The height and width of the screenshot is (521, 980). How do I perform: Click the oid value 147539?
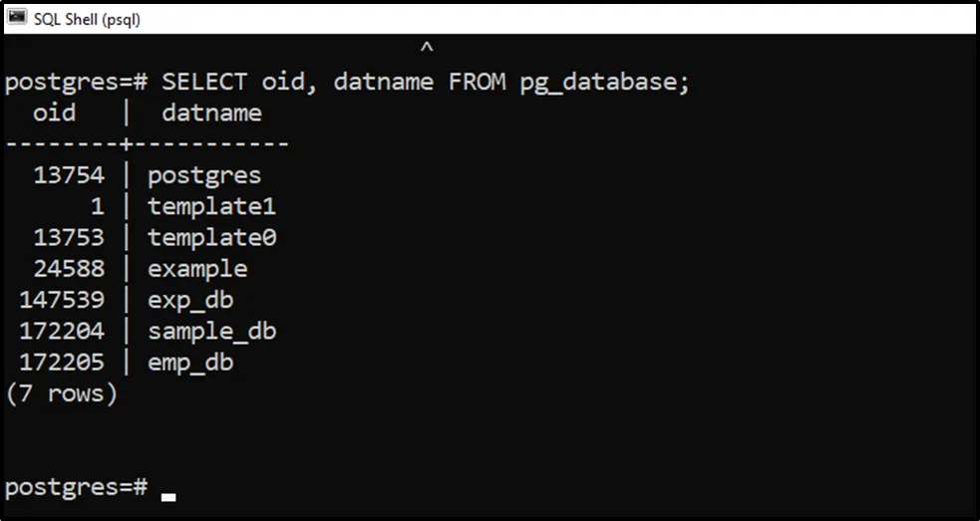coord(61,300)
